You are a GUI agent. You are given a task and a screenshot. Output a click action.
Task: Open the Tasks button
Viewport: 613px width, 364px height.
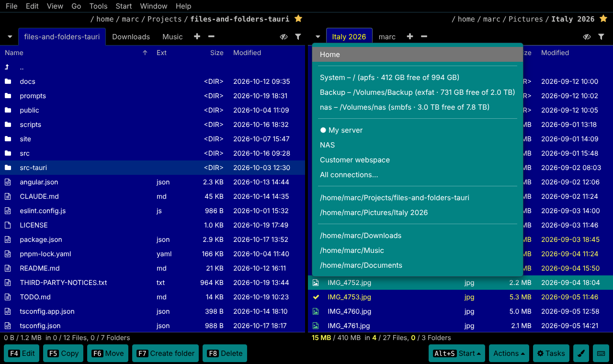pyautogui.click(x=551, y=353)
